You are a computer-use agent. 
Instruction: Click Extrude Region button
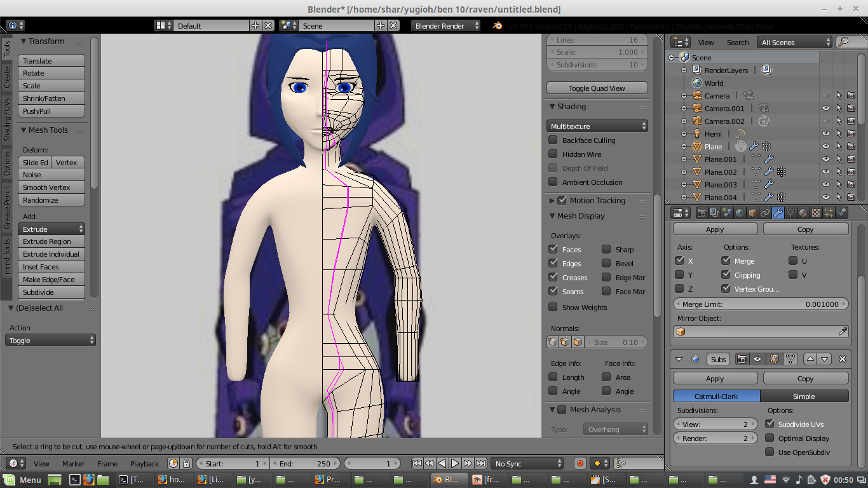(51, 241)
